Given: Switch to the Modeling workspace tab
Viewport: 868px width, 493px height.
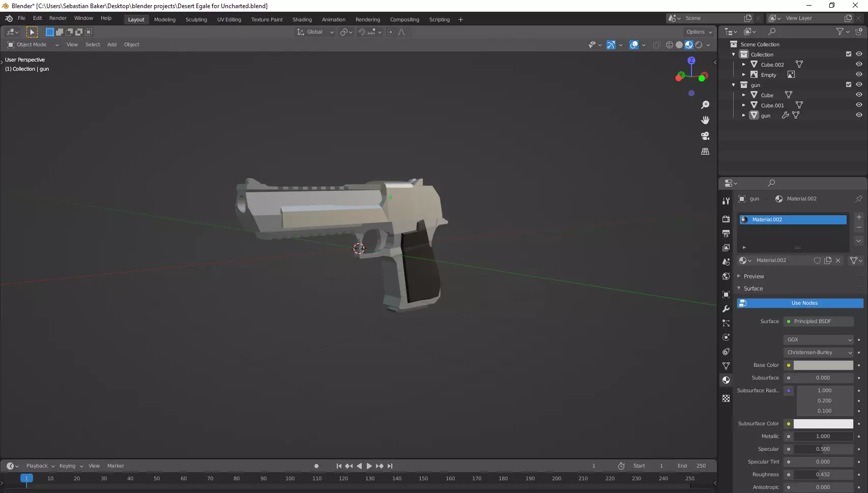Looking at the screenshot, I should click(165, 19).
